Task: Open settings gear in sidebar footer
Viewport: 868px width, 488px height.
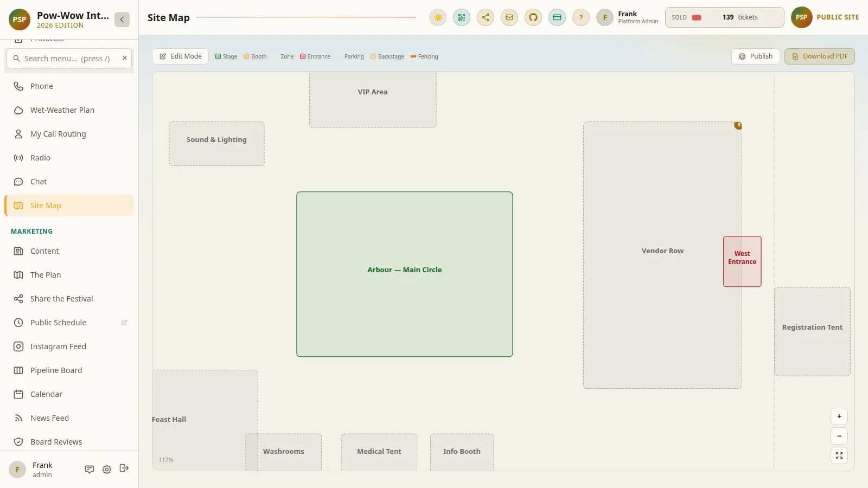Action: coord(107,470)
